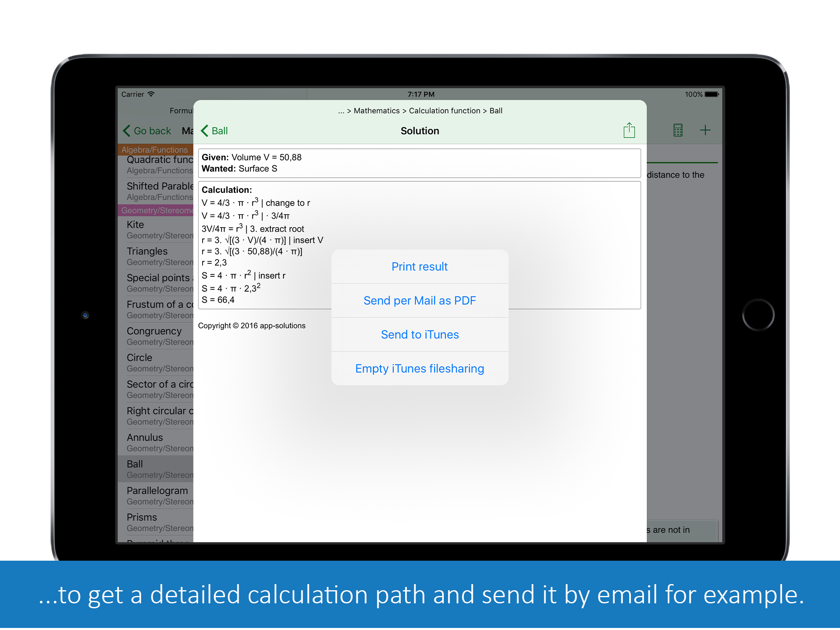This screenshot has width=840, height=630.
Task: Tap the Geometry/Stereometry section header
Action: point(156,210)
